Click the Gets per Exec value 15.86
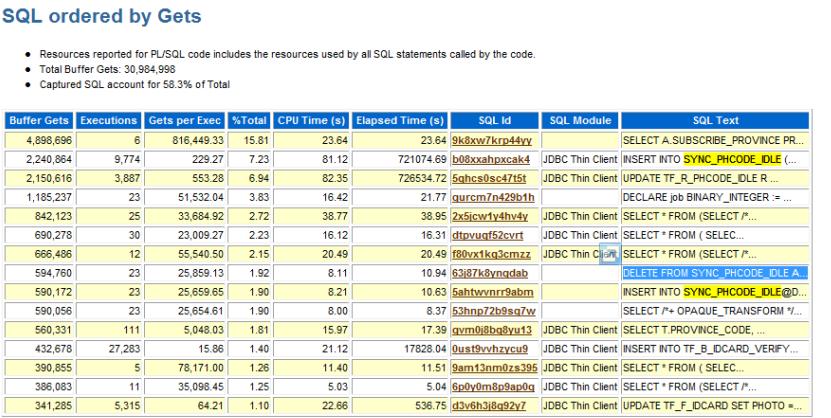The width and height of the screenshot is (831, 418). (211, 349)
